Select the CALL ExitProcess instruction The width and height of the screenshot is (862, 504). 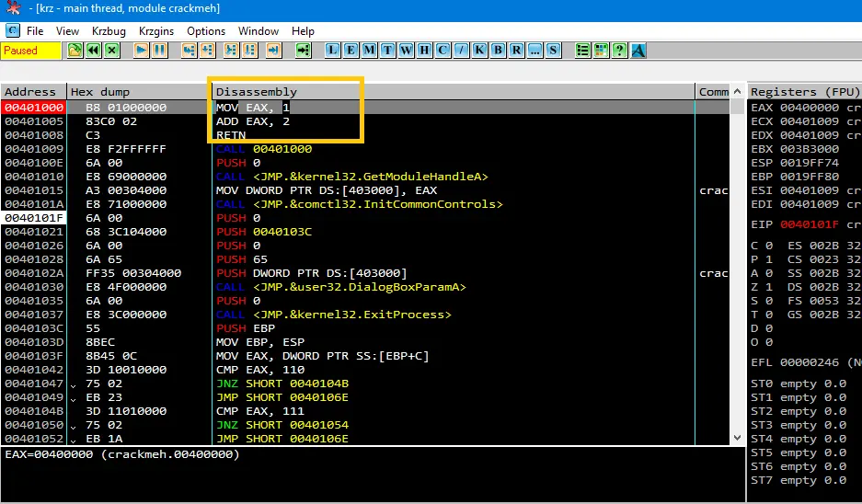(x=334, y=315)
